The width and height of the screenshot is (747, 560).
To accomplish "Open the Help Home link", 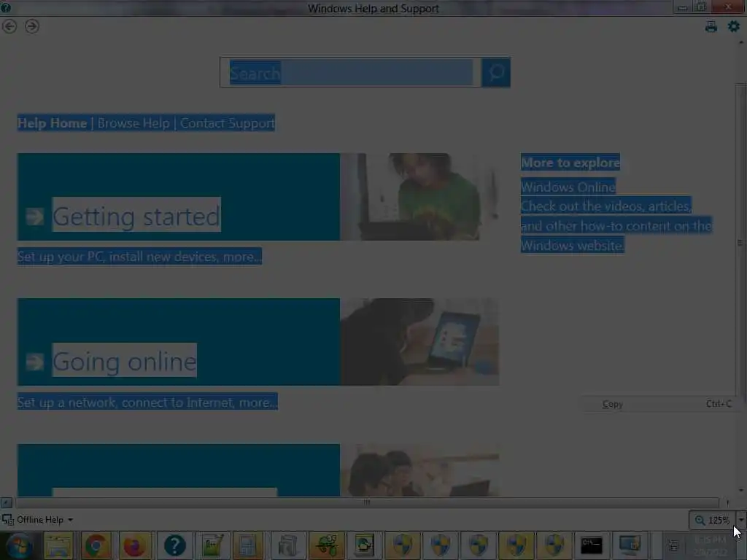I will pos(52,123).
